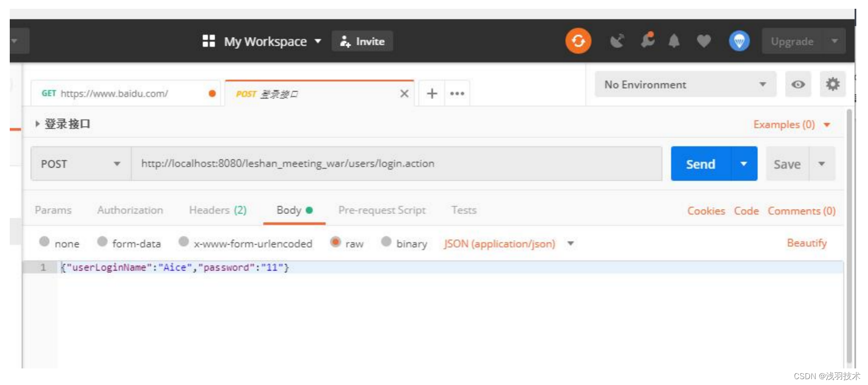Image resolution: width=868 pixels, height=385 pixels.
Task: Open the Upgrade dropdown arrow
Action: (834, 41)
